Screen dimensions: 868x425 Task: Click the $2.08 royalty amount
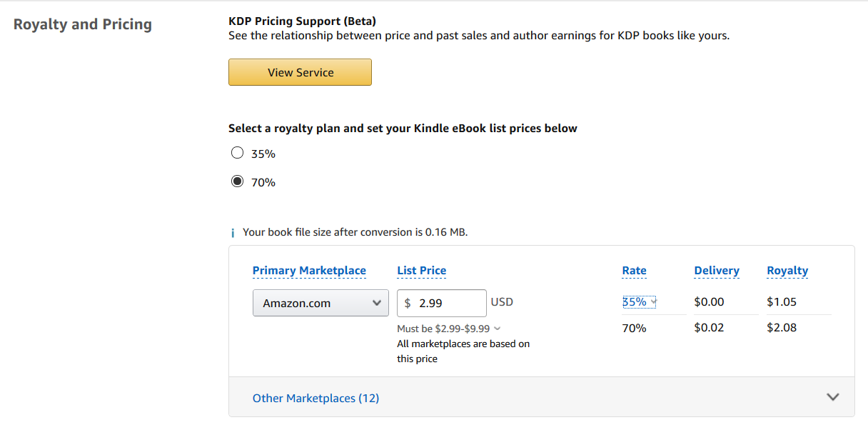click(x=782, y=328)
